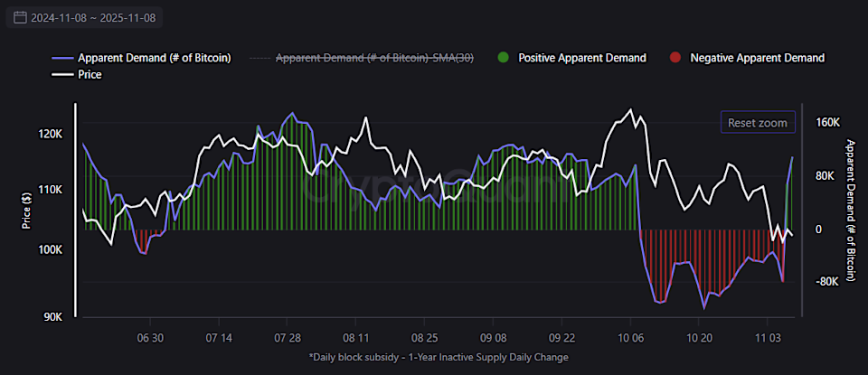
Task: Select the 07 28 date on the x-axis
Action: pos(287,337)
